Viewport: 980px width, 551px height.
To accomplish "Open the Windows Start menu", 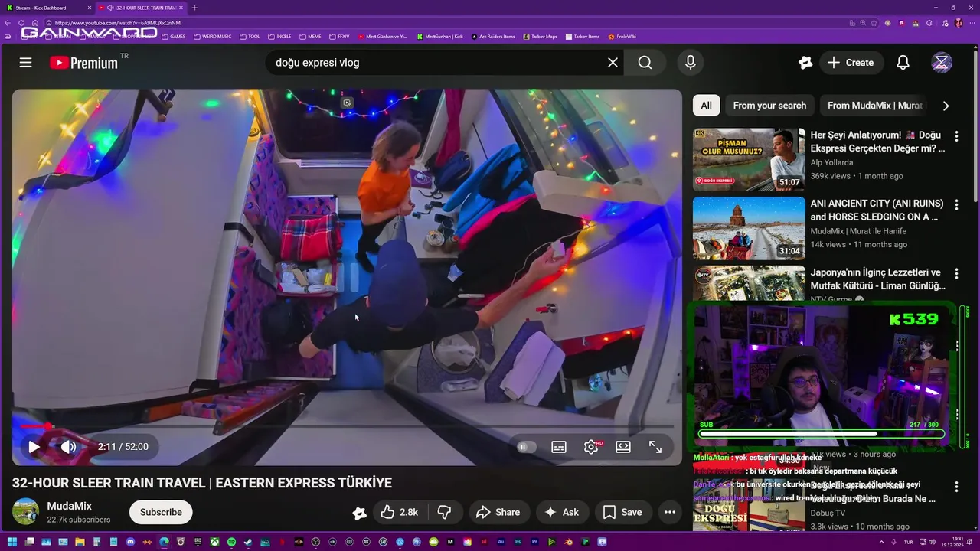I will coord(12,542).
